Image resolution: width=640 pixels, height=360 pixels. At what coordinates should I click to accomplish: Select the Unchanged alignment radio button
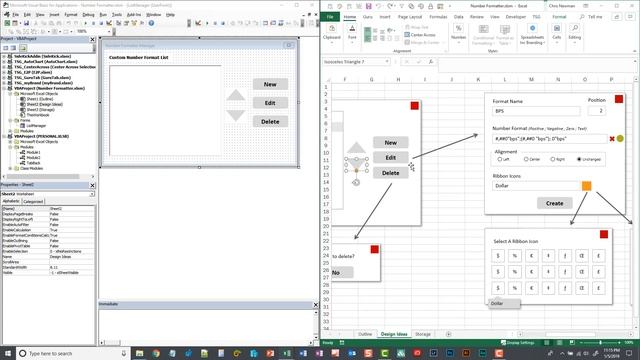point(579,159)
